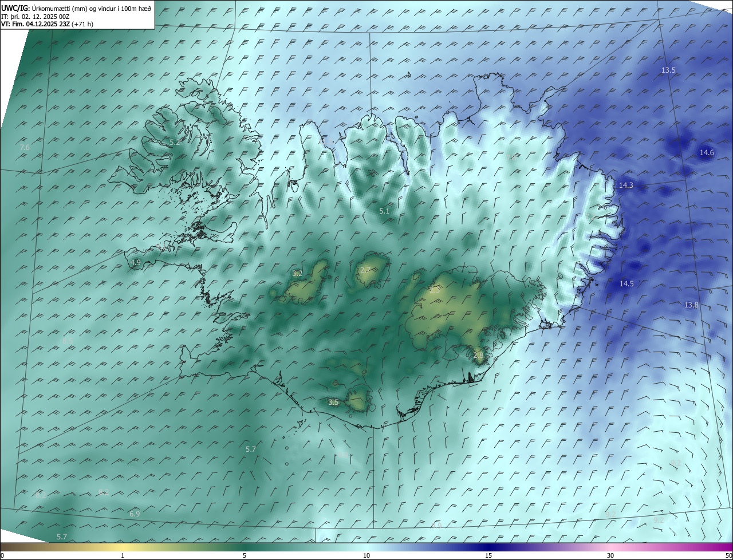This screenshot has height=560, width=733.
Task: Click the 7.6 value label
Action: pyautogui.click(x=25, y=148)
